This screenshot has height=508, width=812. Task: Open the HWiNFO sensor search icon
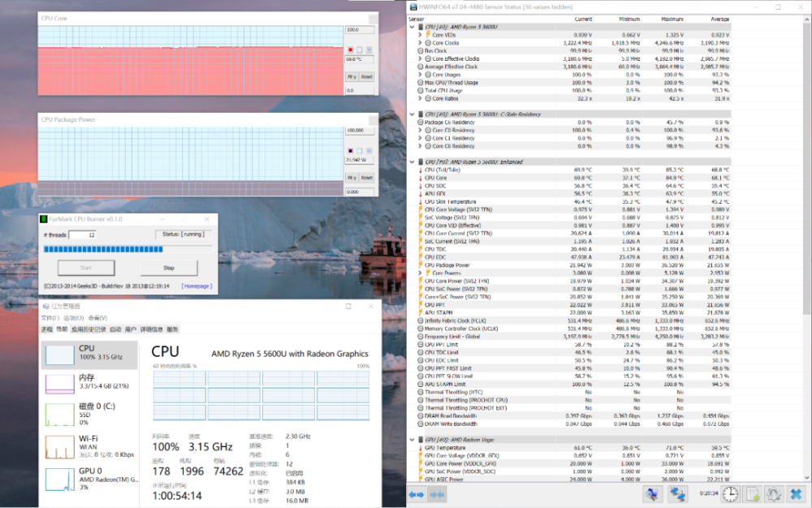[651, 493]
